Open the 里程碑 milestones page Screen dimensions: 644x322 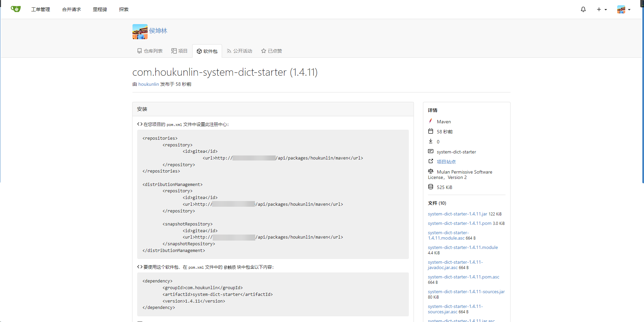click(x=100, y=9)
